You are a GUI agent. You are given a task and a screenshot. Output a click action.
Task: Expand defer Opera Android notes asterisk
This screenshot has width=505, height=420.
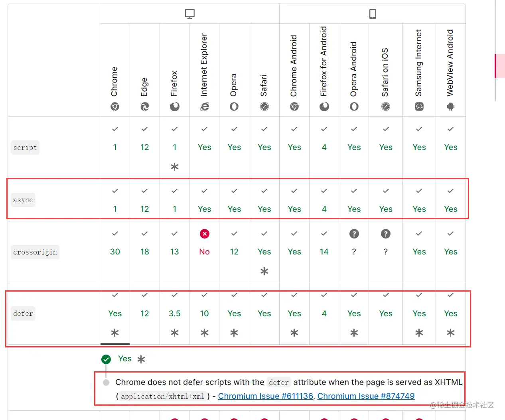[354, 333]
